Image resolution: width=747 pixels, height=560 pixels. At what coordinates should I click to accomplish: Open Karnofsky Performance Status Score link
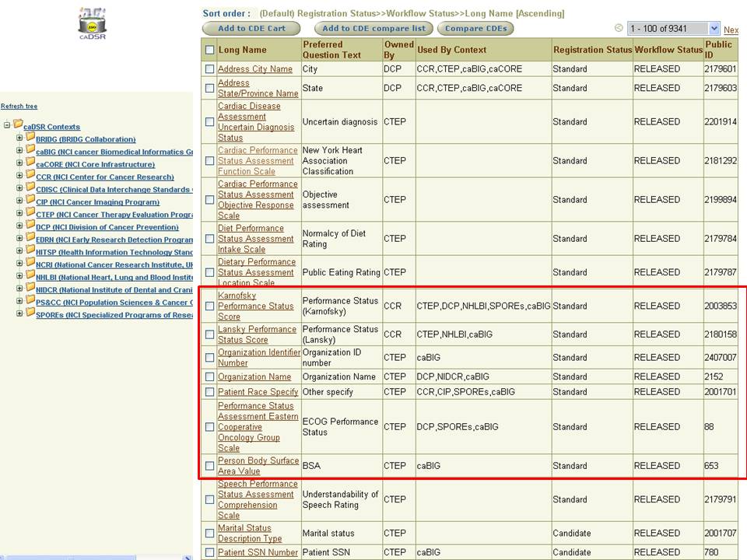256,306
